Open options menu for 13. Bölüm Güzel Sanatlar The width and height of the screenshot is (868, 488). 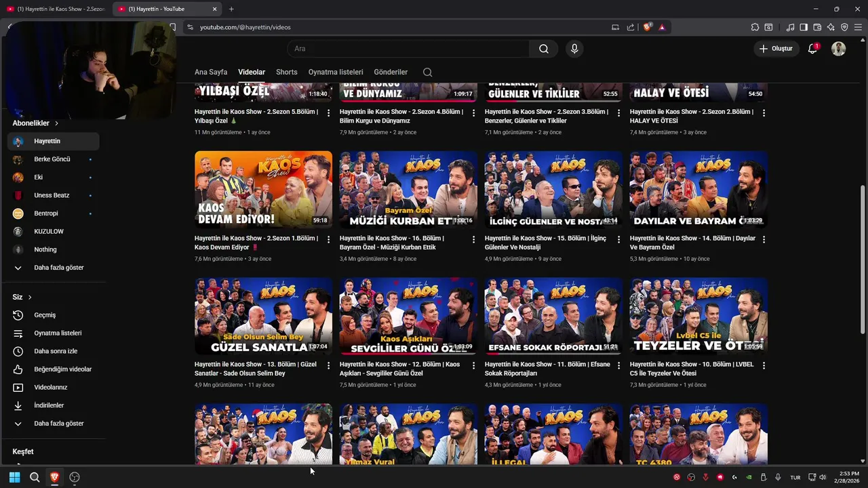(x=329, y=365)
